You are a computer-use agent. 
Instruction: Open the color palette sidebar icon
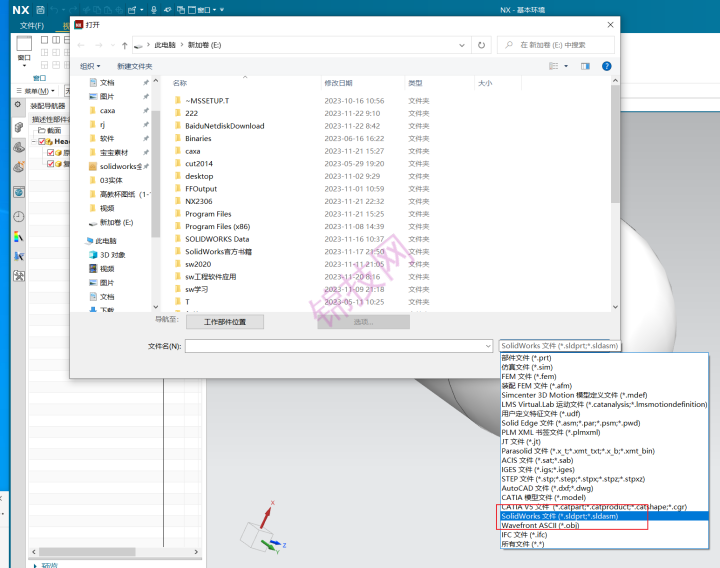[19, 236]
